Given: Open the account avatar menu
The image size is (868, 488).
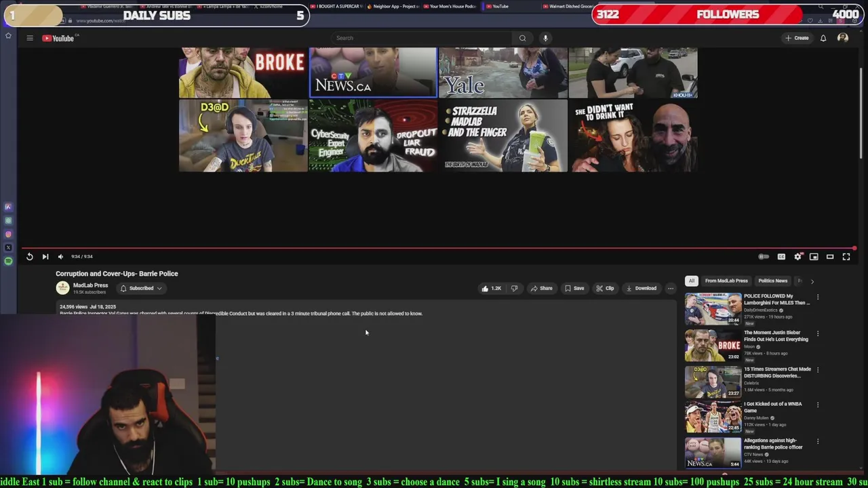Looking at the screenshot, I should click(x=843, y=38).
